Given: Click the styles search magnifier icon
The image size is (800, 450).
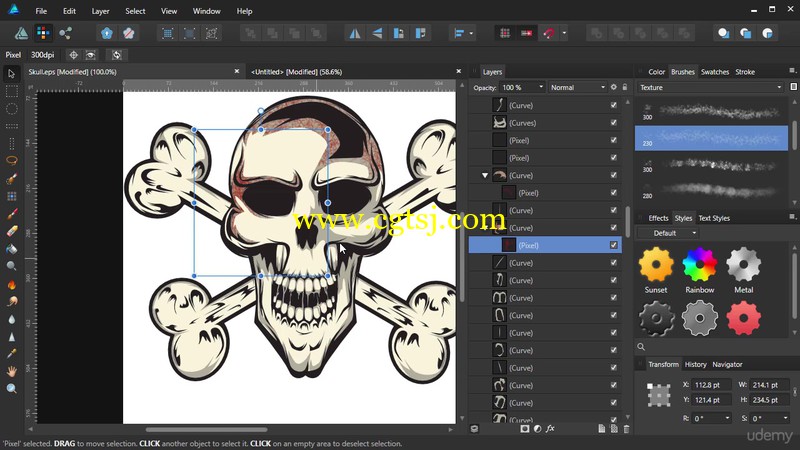Looking at the screenshot, I should click(641, 347).
